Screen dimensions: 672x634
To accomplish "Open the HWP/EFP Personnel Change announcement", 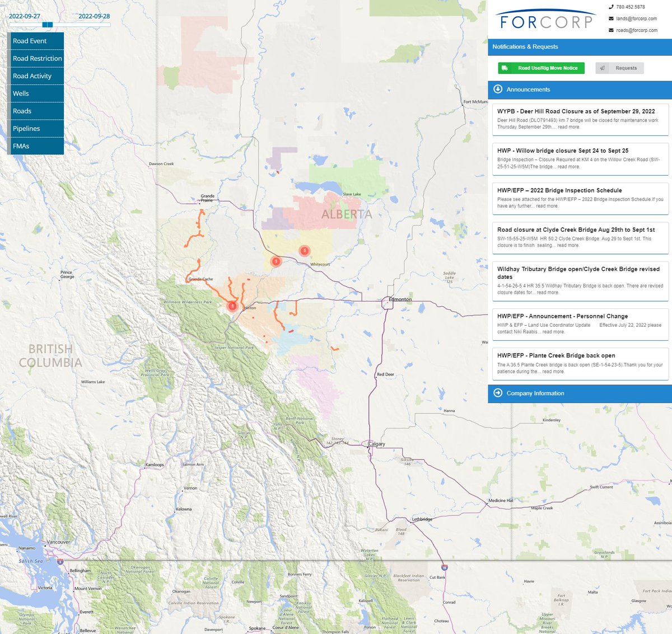I will click(580, 324).
